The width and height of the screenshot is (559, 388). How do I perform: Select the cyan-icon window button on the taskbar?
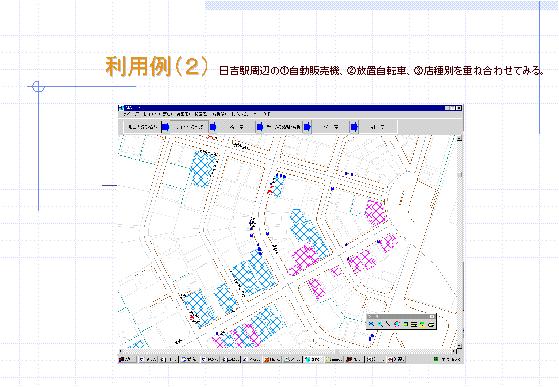[313, 359]
